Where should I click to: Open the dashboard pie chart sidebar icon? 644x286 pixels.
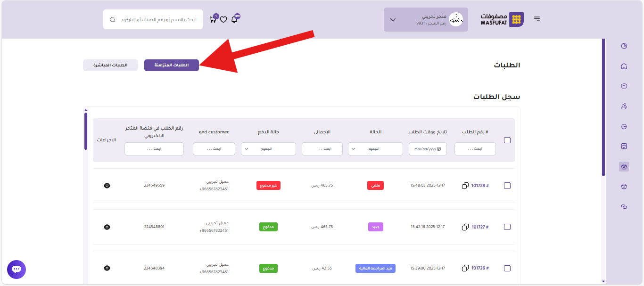click(624, 46)
